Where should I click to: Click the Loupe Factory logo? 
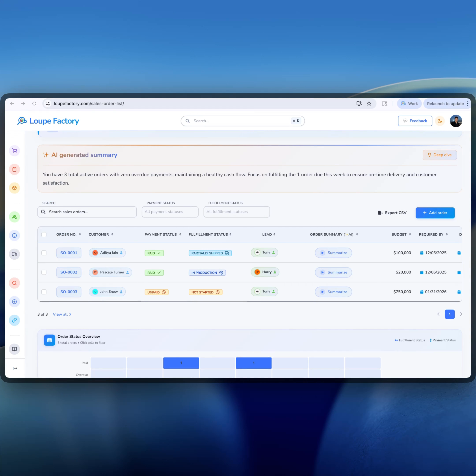(x=48, y=121)
